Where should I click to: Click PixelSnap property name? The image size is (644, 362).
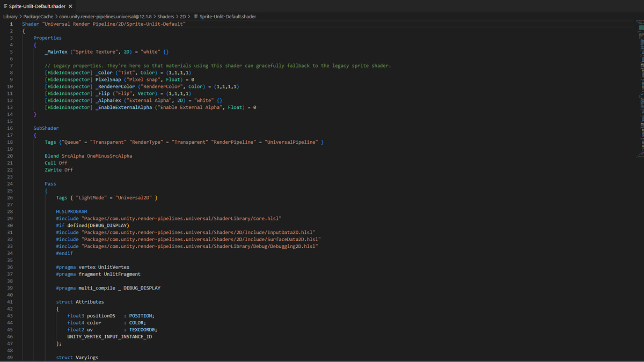pos(108,80)
